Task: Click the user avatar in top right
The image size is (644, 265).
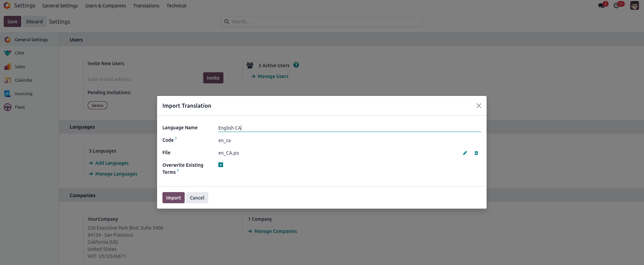Action: coord(634,5)
